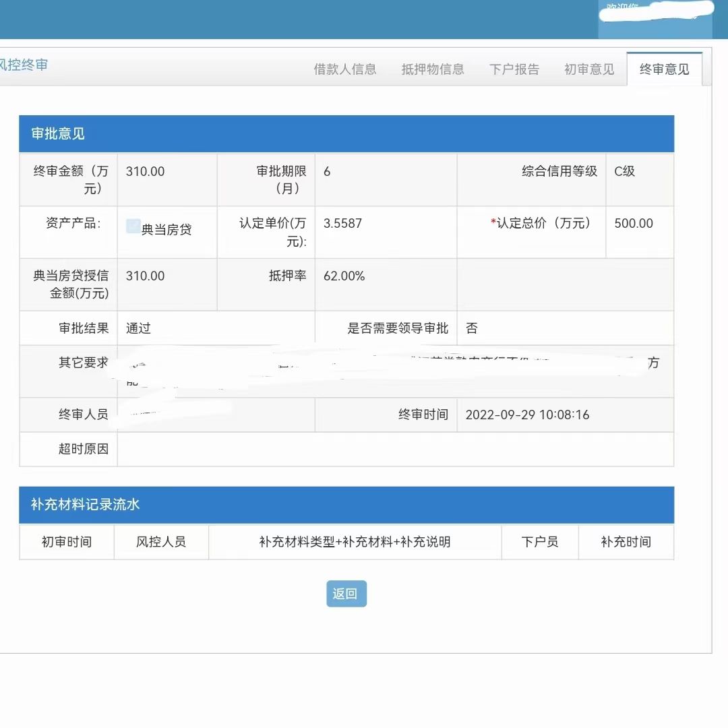Image resolution: width=728 pixels, height=728 pixels.
Task: Click the 补充材料类型+补充材料+补充说明 column header
Action: point(355,542)
